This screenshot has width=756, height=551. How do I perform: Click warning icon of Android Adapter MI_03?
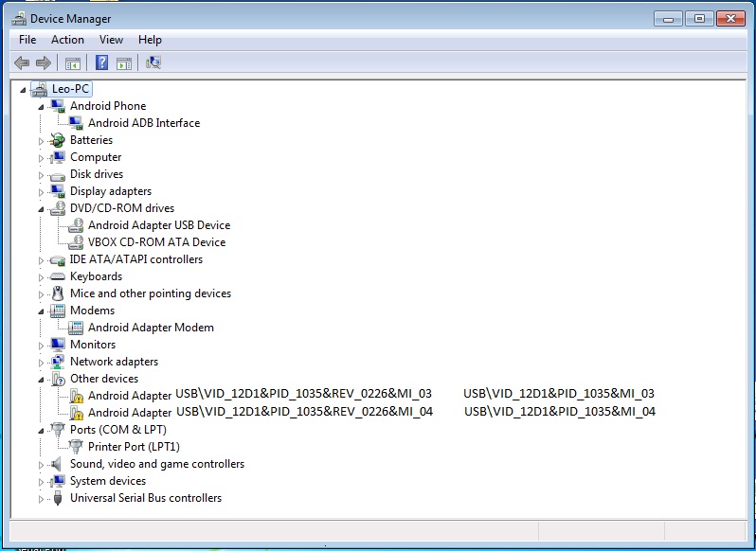point(76,396)
